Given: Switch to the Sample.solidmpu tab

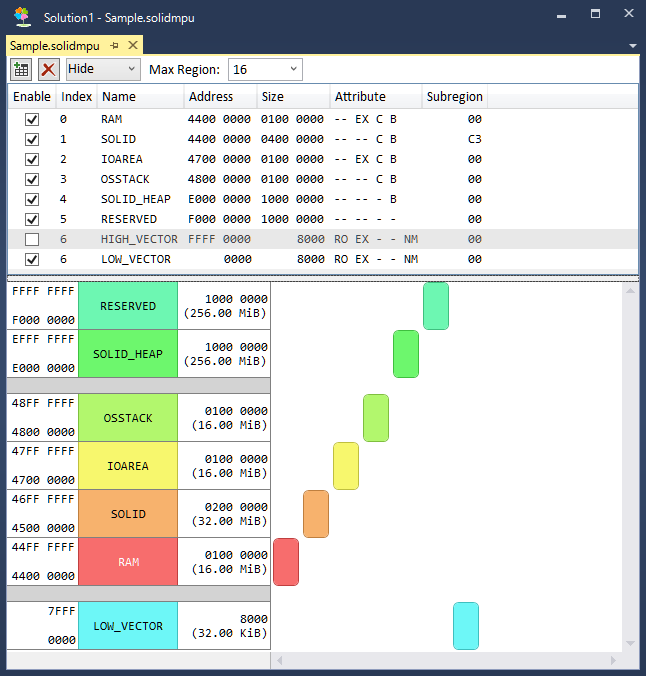Looking at the screenshot, I should tap(57, 46).
